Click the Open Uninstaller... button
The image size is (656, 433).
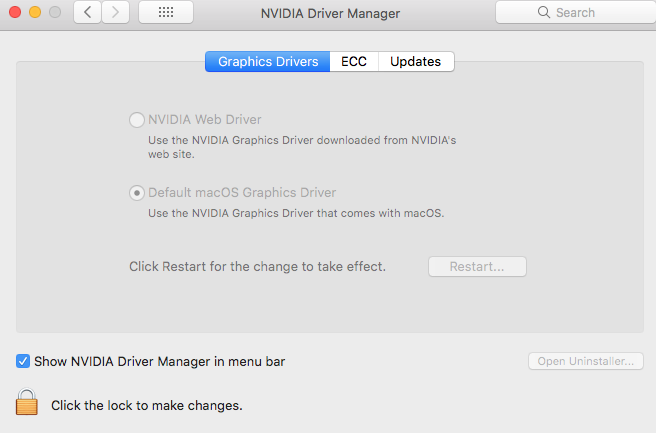click(x=585, y=361)
